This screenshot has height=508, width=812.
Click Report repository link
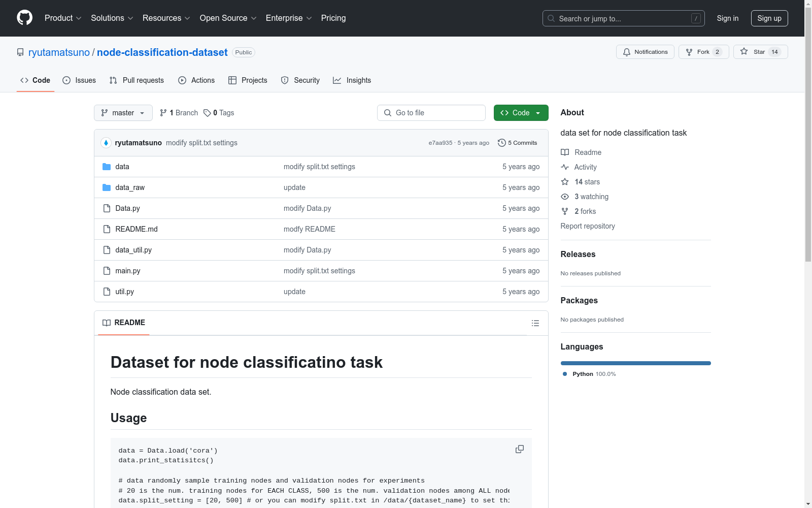588,226
